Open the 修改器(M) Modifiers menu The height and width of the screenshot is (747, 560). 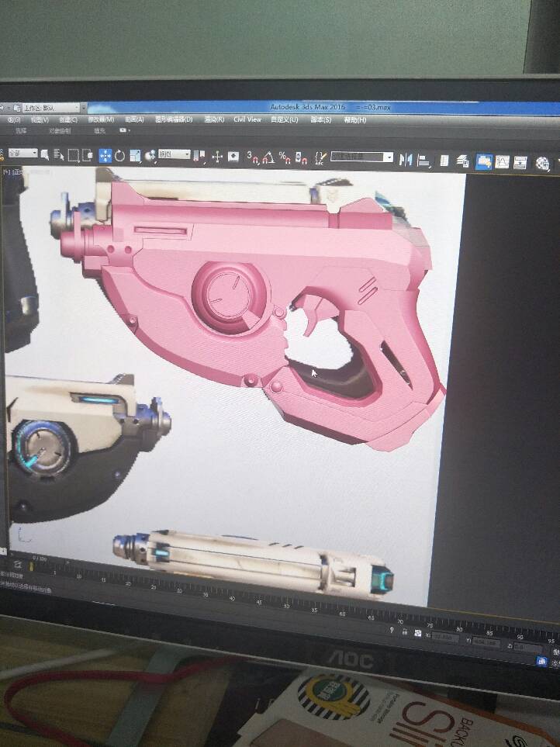(x=101, y=119)
